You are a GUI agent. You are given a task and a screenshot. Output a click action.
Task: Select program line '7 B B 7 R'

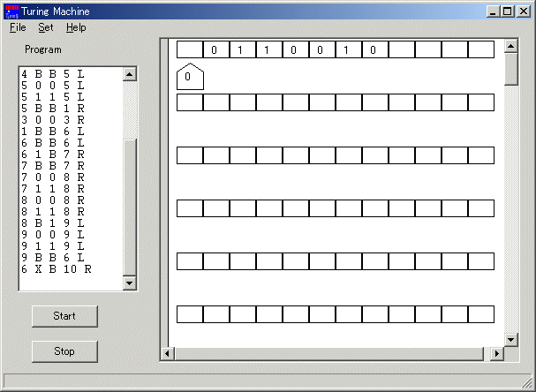[53, 166]
